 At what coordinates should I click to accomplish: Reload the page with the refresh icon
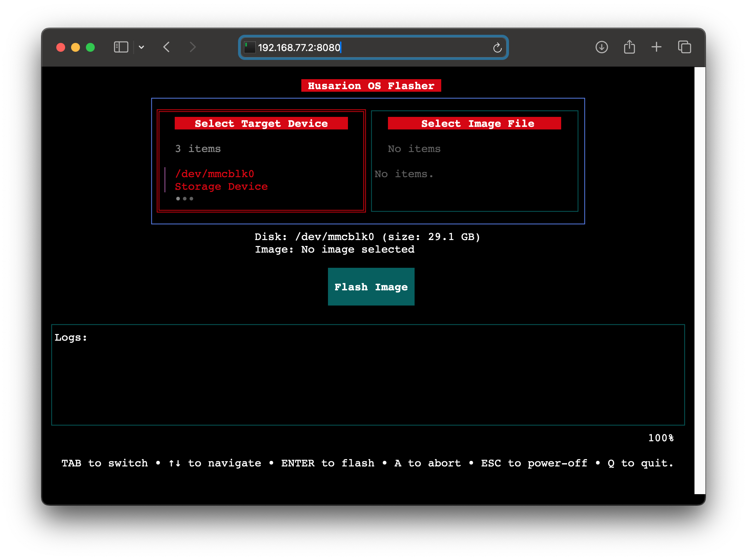497,47
